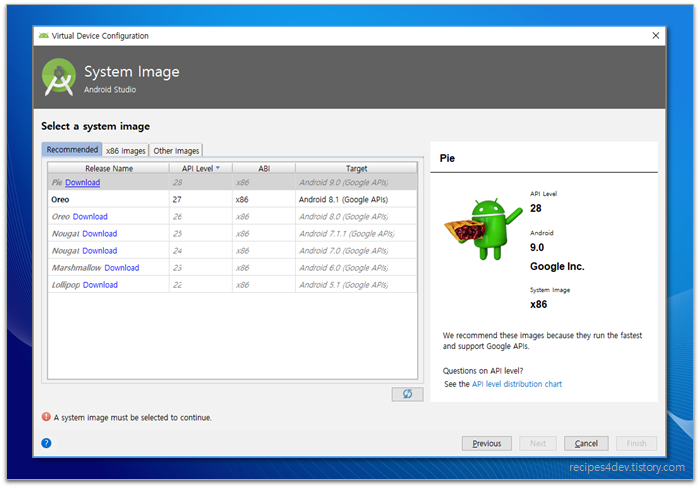
Task: Click the Release Name column header
Action: [108, 168]
